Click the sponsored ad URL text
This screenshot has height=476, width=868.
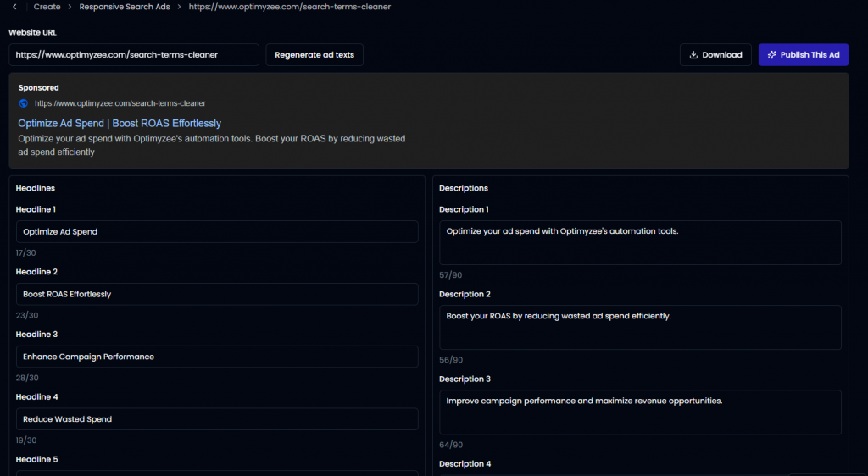pos(120,103)
